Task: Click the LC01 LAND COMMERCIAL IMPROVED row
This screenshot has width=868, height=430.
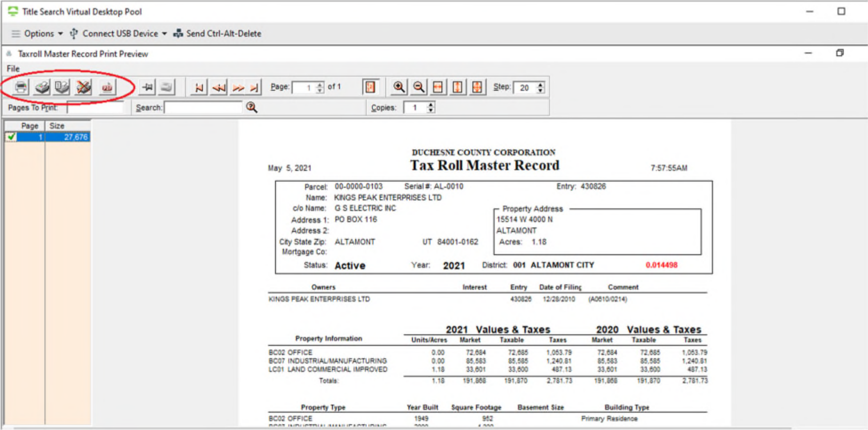Action: (x=488, y=369)
